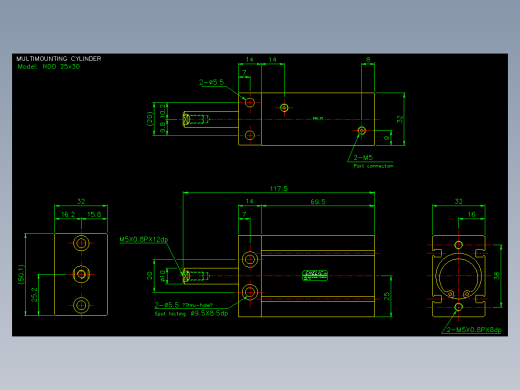520x390 pixels.
Task: Click the 16 dimension in end view
Action: pos(472,214)
